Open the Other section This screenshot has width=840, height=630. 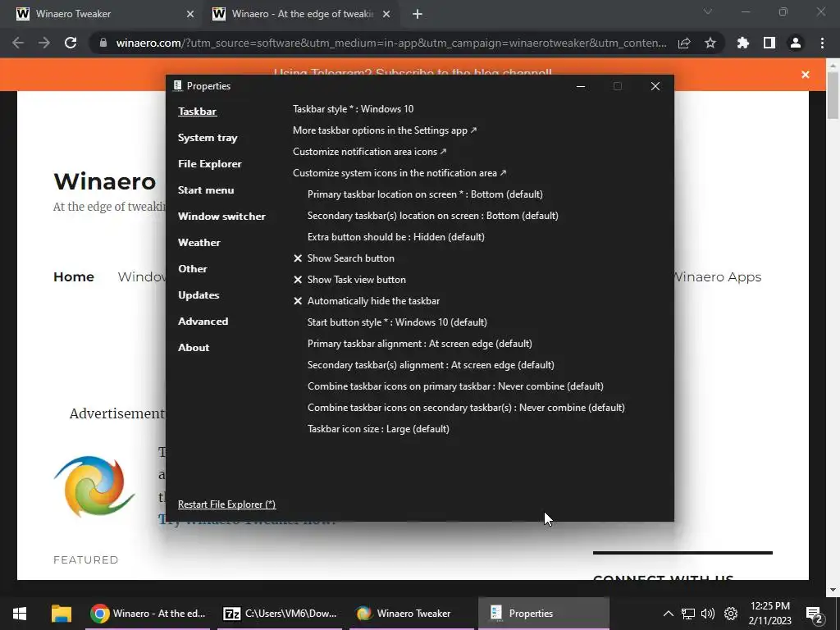192,269
